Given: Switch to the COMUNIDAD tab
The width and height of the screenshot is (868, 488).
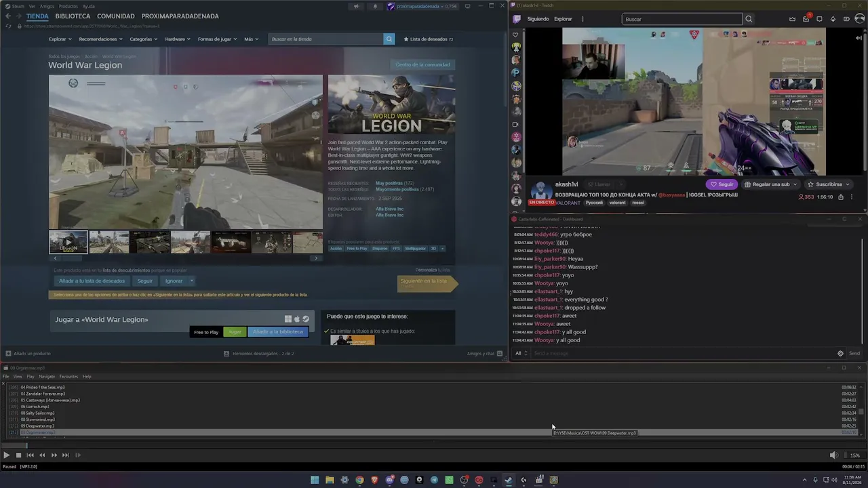Looking at the screenshot, I should [116, 16].
